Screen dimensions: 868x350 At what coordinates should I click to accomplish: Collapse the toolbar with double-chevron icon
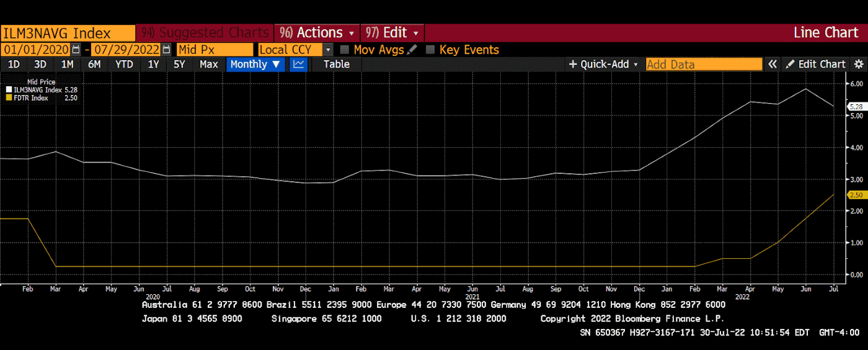click(773, 64)
